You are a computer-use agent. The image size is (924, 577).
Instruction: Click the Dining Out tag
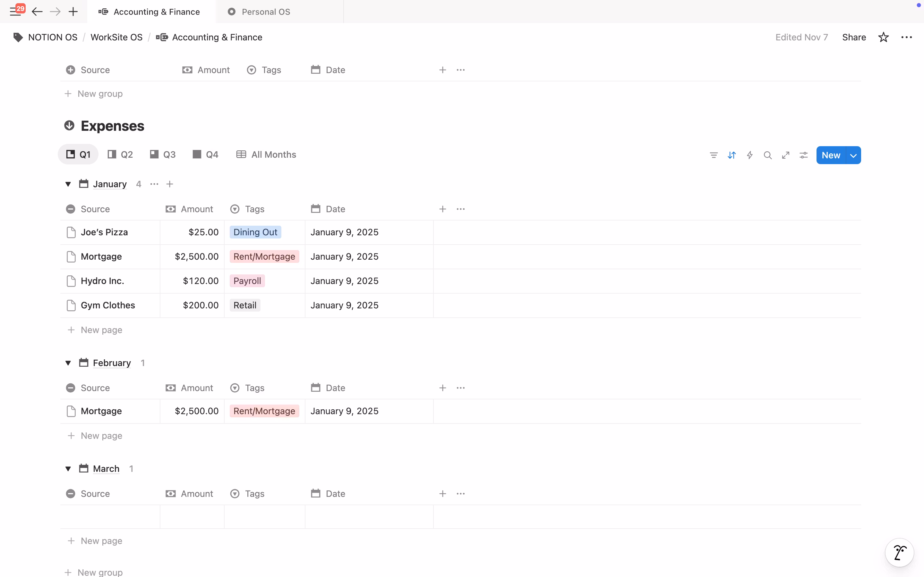[x=255, y=232]
